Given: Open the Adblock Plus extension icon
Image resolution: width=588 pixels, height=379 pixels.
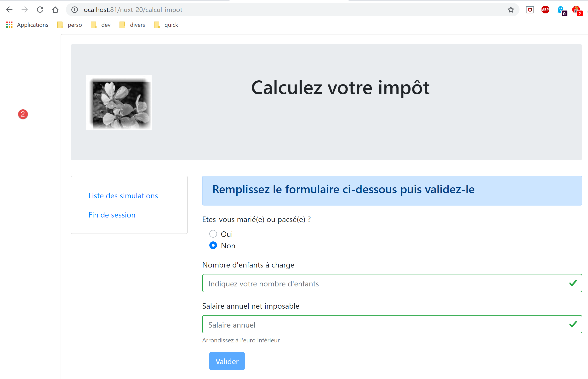Looking at the screenshot, I should coord(545,10).
